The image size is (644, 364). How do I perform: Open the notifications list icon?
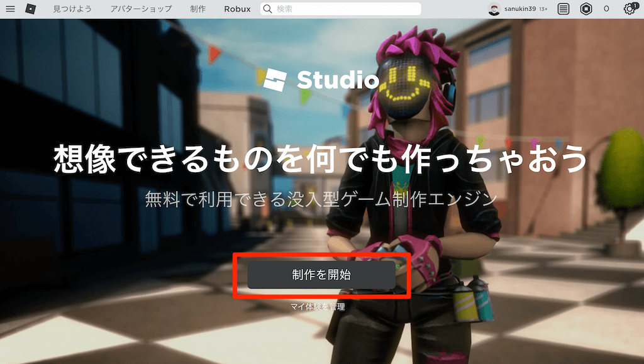pyautogui.click(x=563, y=9)
